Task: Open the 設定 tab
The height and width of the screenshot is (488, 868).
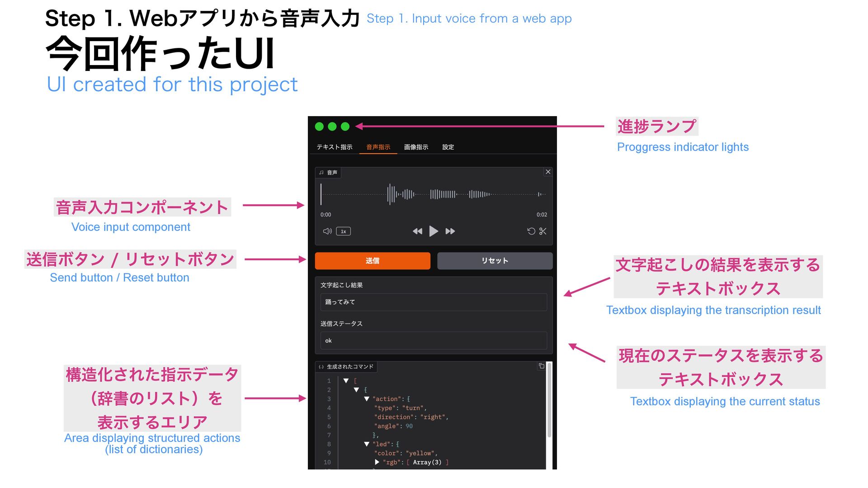Action: tap(448, 147)
